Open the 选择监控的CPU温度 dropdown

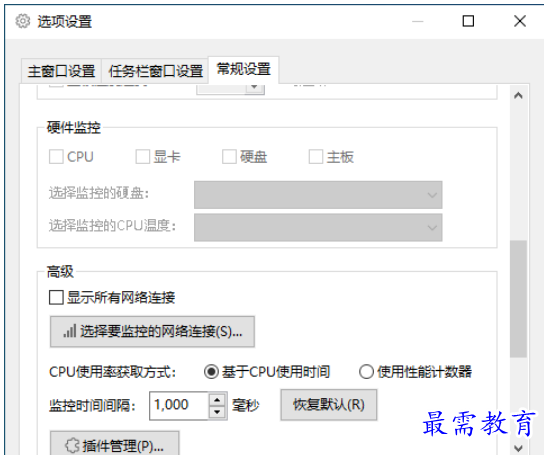tap(318, 227)
